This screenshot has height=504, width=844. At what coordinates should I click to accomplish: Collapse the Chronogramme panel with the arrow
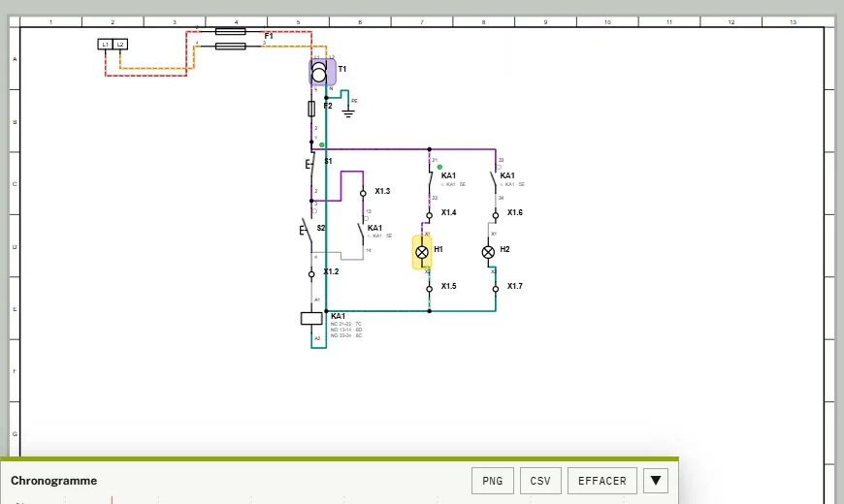click(x=656, y=481)
